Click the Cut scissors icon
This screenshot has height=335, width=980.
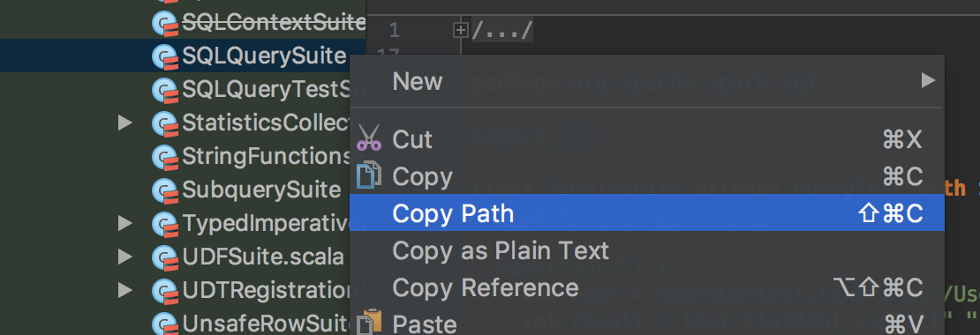(369, 138)
